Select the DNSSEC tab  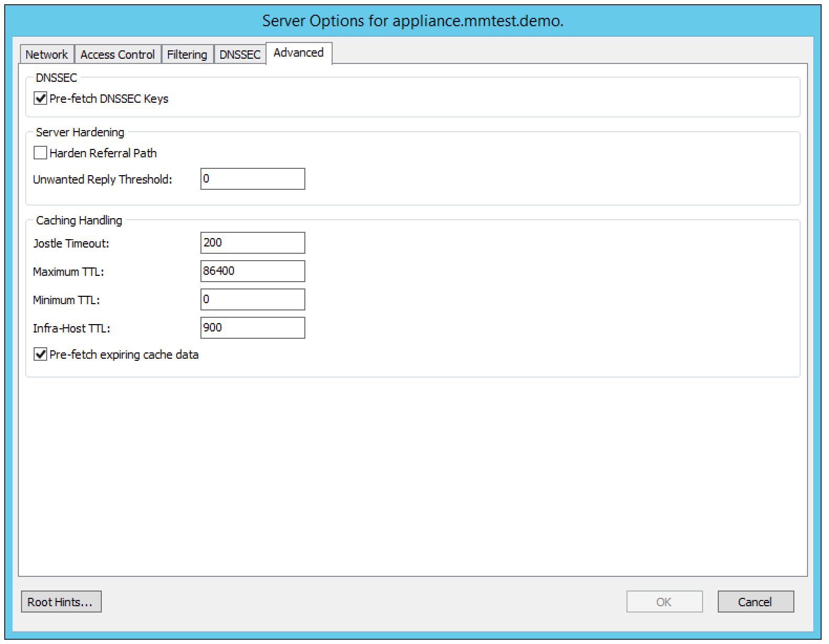(x=240, y=55)
